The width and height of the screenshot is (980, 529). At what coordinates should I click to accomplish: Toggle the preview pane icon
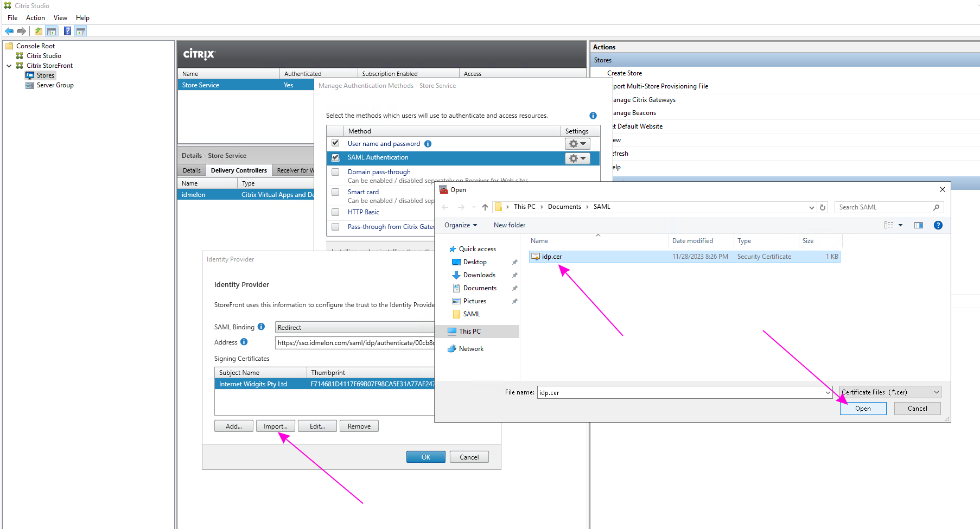[x=919, y=225]
